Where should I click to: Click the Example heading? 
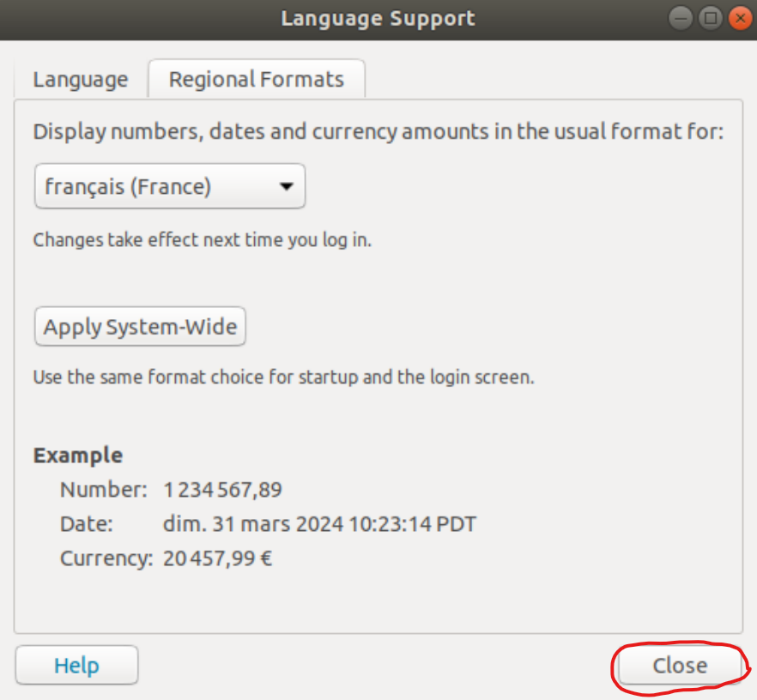(78, 456)
